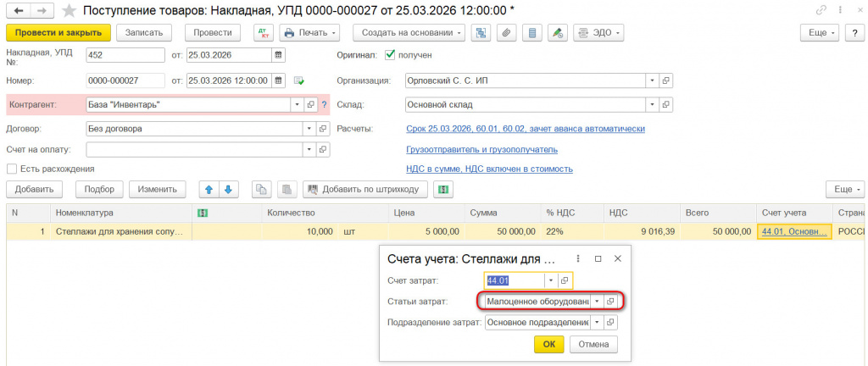Move the row up with the blue arrow
The image size is (868, 366).
(x=209, y=189)
